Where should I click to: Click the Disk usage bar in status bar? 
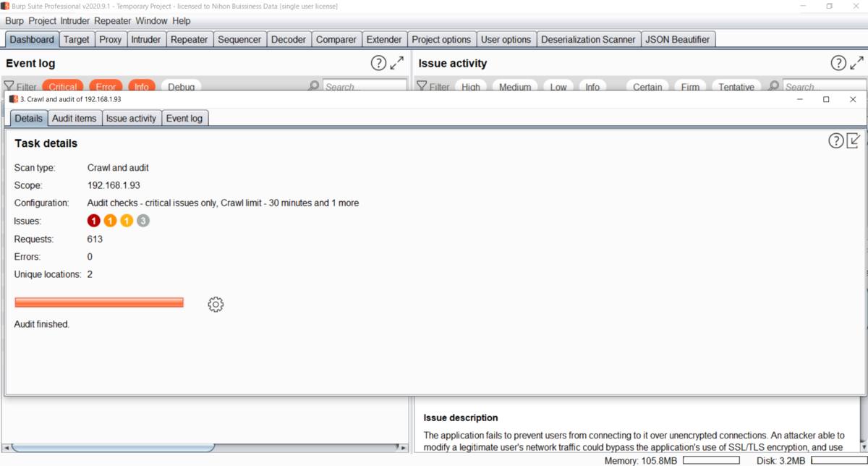pyautogui.click(x=838, y=460)
